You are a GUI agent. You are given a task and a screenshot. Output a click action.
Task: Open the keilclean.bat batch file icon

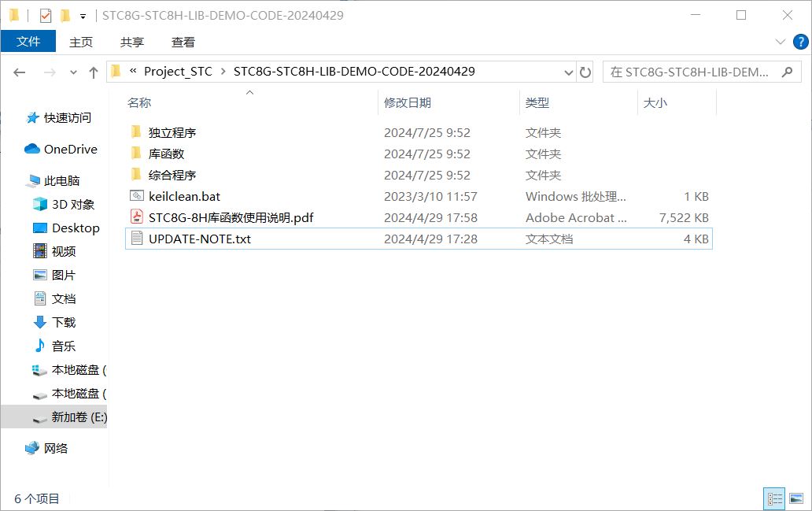(x=136, y=196)
